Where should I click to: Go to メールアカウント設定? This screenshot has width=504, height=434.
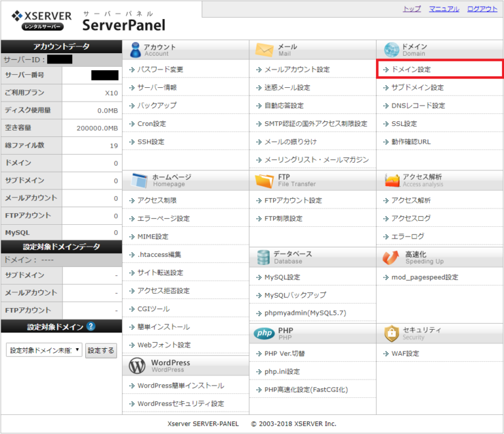pos(297,69)
